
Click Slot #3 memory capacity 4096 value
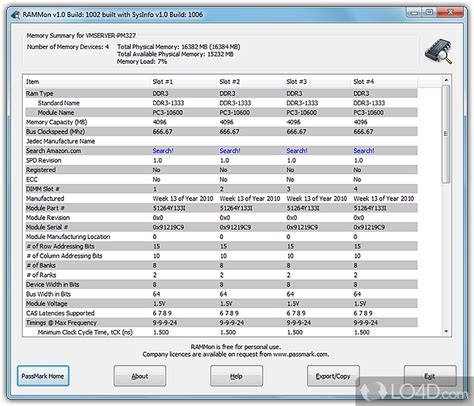pyautogui.click(x=293, y=122)
